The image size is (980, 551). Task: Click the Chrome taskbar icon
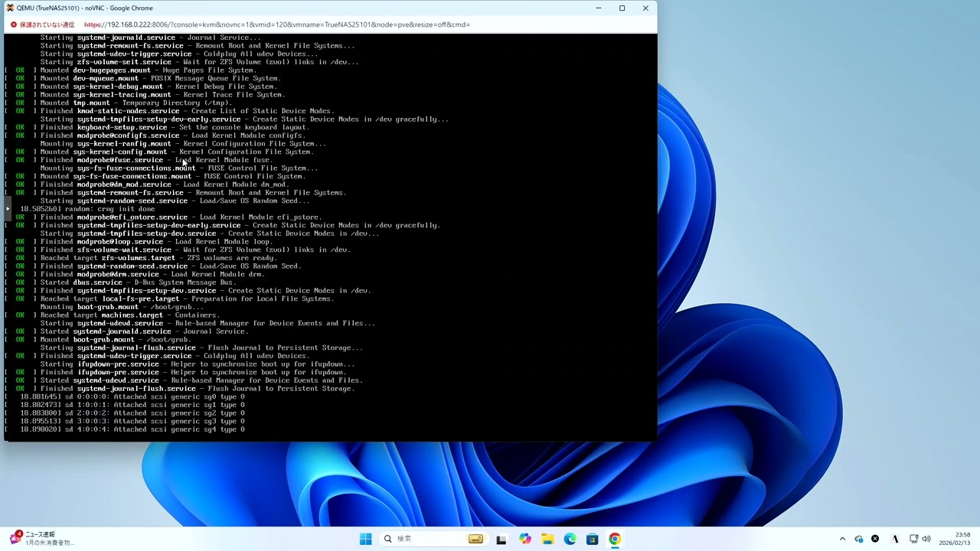pyautogui.click(x=615, y=539)
